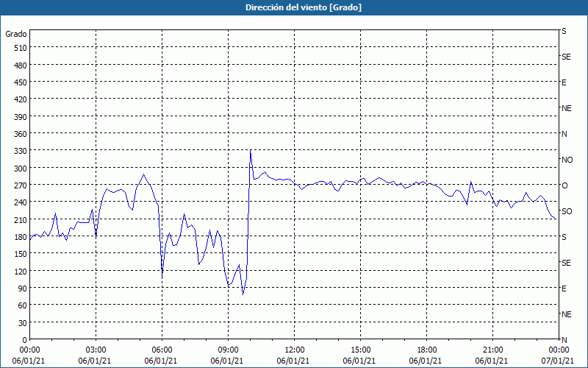Screen dimensions: 588x368
Task: Click the N compass label level with 0
Action: (564, 340)
